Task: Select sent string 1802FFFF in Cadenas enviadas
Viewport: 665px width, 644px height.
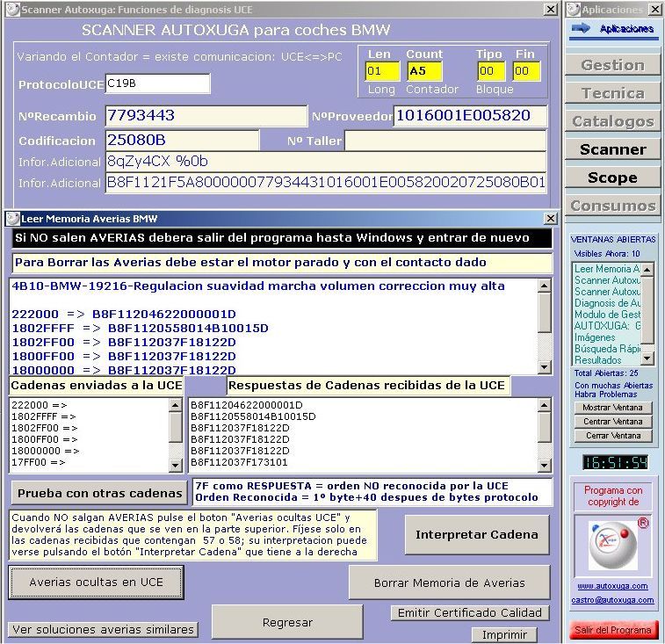Action: point(44,416)
